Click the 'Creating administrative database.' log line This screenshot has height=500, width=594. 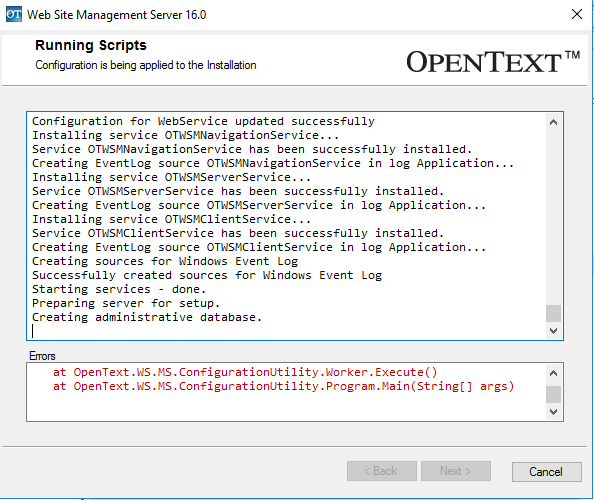pos(147,317)
